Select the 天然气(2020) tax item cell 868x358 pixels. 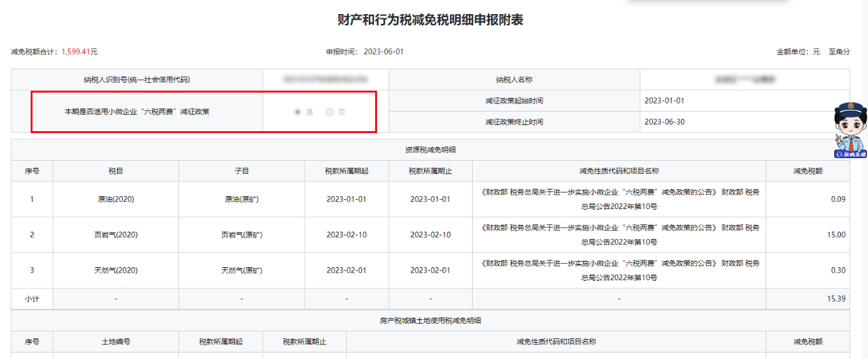pyautogui.click(x=116, y=270)
